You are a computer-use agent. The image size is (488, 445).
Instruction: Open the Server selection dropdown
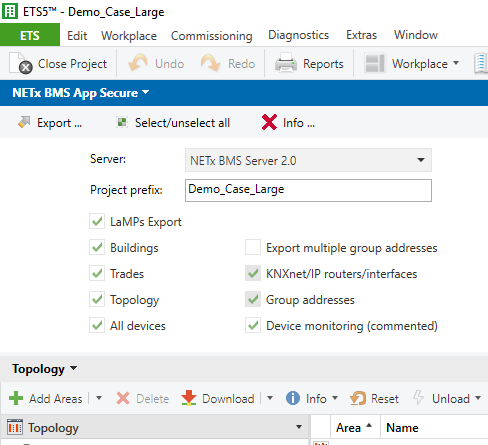[x=308, y=160]
